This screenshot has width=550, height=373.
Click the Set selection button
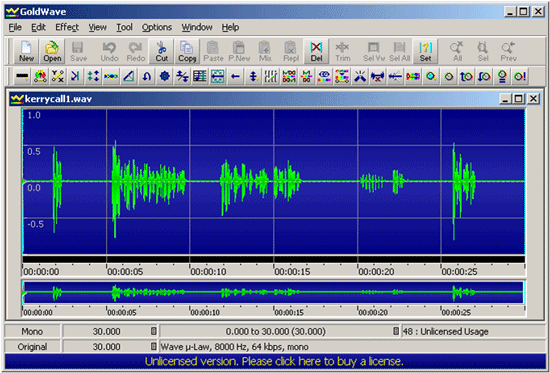(x=425, y=51)
